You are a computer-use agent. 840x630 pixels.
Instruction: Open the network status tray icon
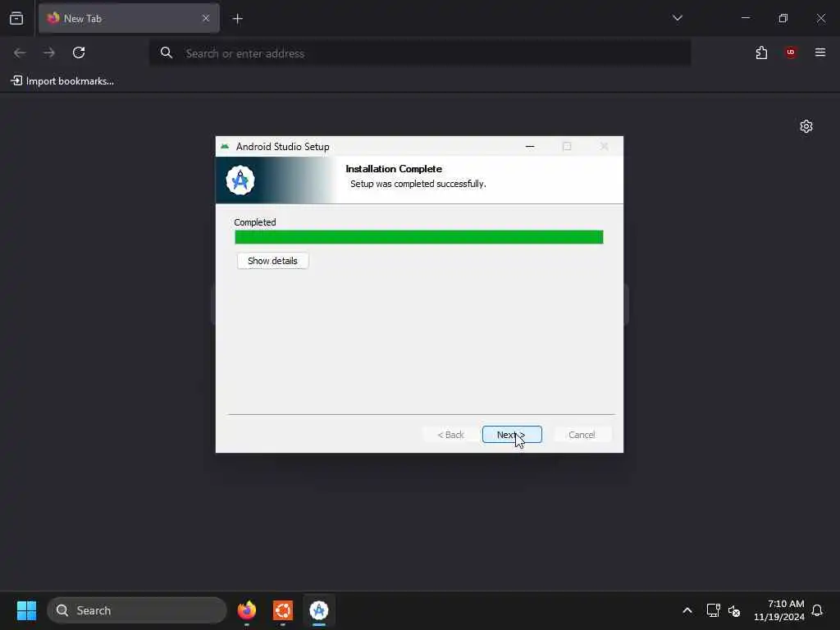(713, 610)
